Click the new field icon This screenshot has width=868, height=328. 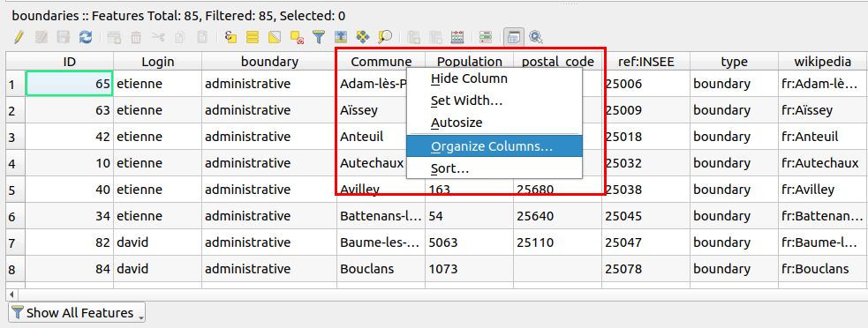(413, 37)
